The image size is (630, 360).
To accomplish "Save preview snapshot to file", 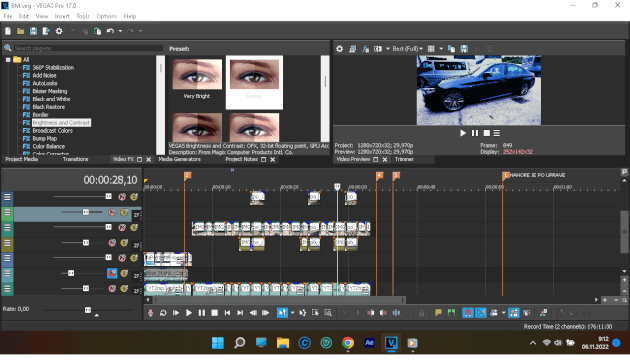I will pyautogui.click(x=464, y=49).
